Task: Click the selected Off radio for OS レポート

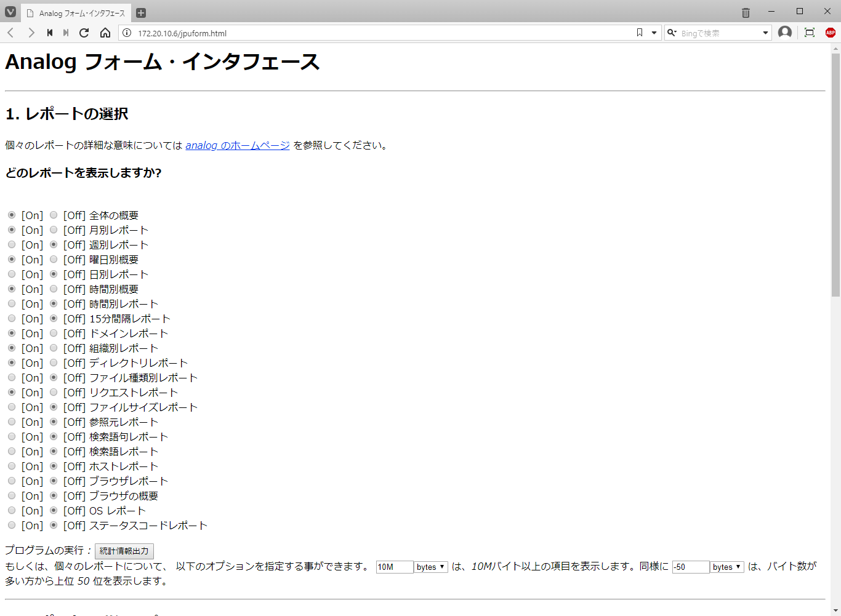Action: tap(54, 510)
